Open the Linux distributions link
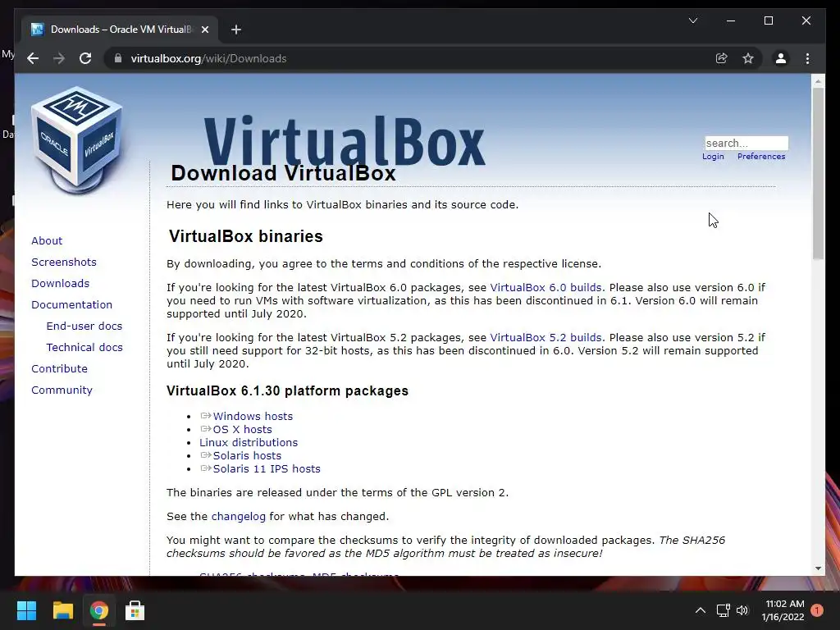840x630 pixels. pyautogui.click(x=249, y=442)
